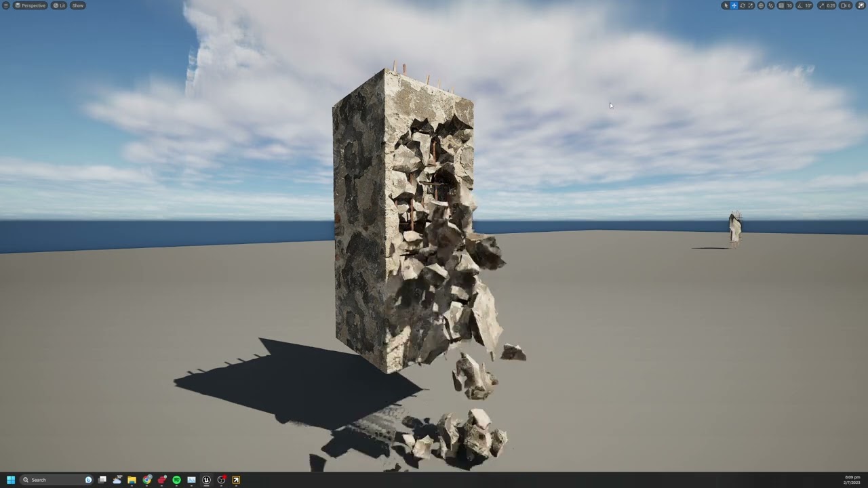The height and width of the screenshot is (488, 868).
Task: Open grid snap size value 10
Action: [x=789, y=5]
